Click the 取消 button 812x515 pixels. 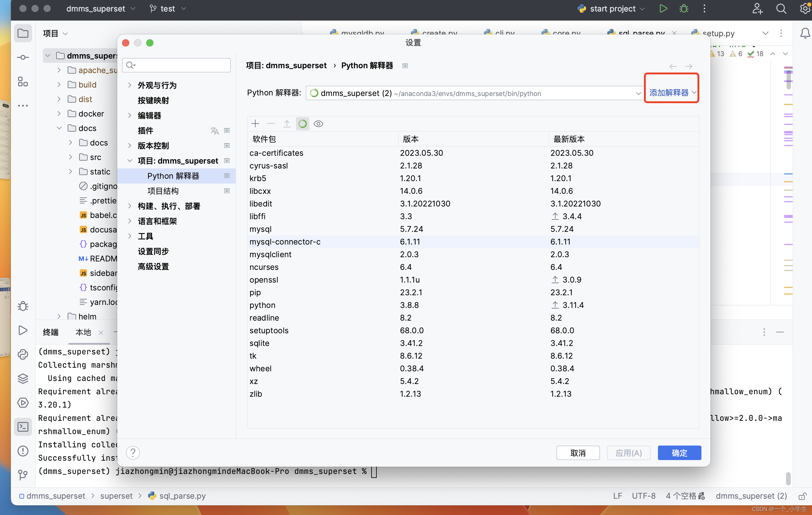[578, 453]
